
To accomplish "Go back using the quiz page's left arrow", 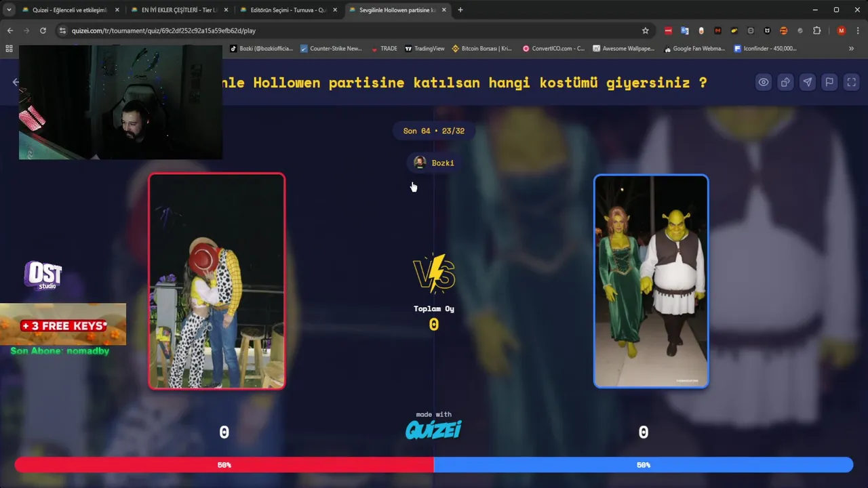I will (15, 82).
